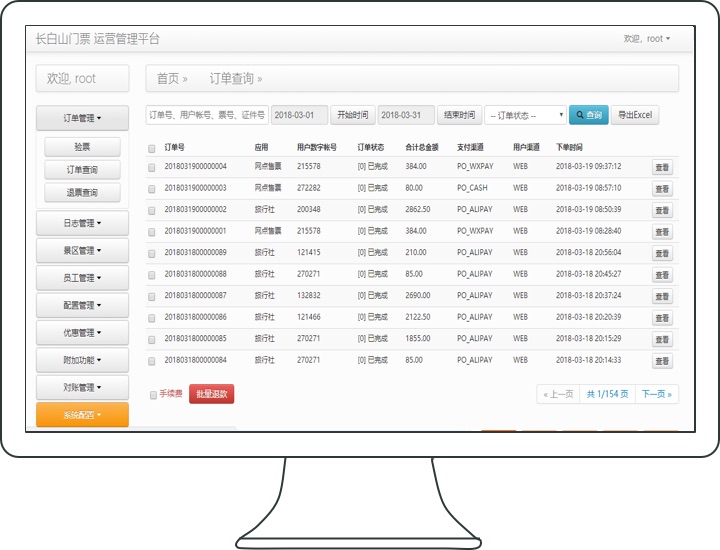Go to 退票查询 in the sidebar
The image size is (720, 550).
pos(82,193)
